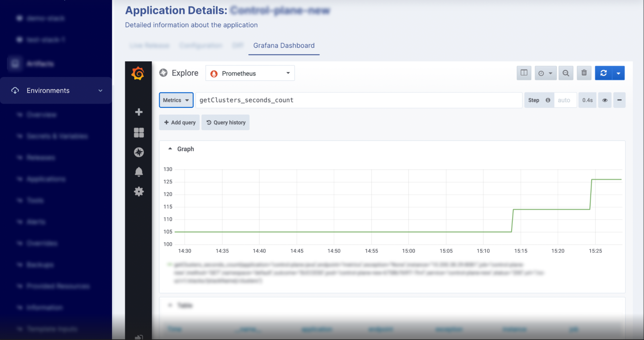Toggle the green series legend swatch
The image size is (644, 340).
click(169, 264)
